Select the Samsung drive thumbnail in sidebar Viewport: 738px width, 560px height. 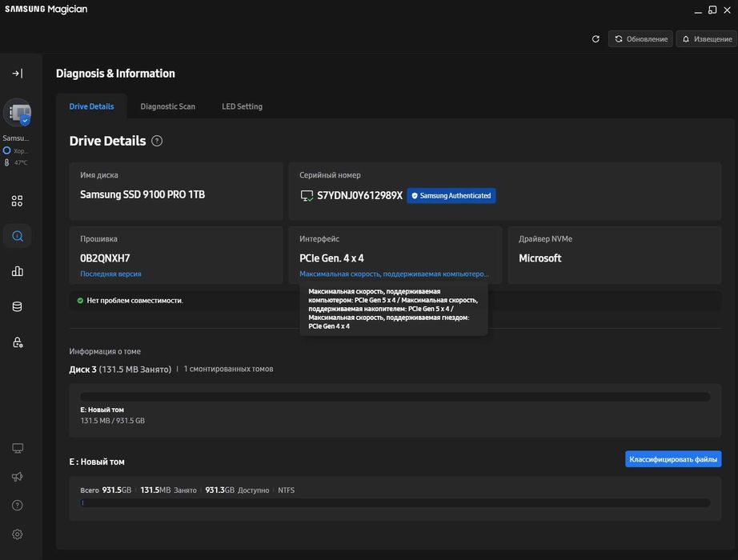[x=17, y=113]
